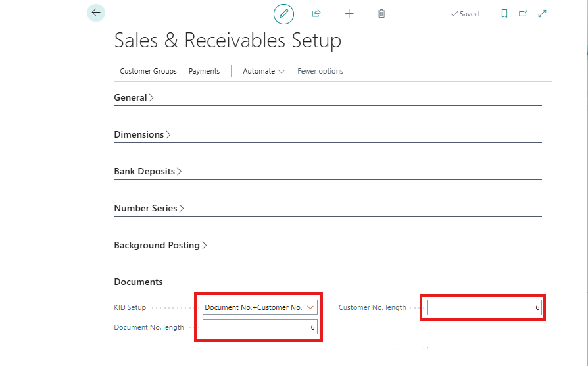Image resolution: width=588 pixels, height=366 pixels.
Task: Expand the Bank Deposits section
Action: tap(147, 171)
